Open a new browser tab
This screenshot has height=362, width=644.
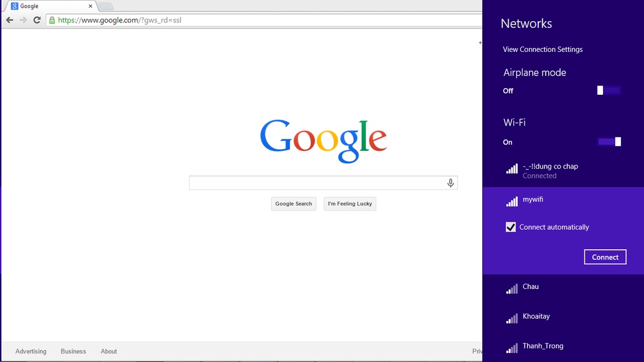[x=106, y=6]
